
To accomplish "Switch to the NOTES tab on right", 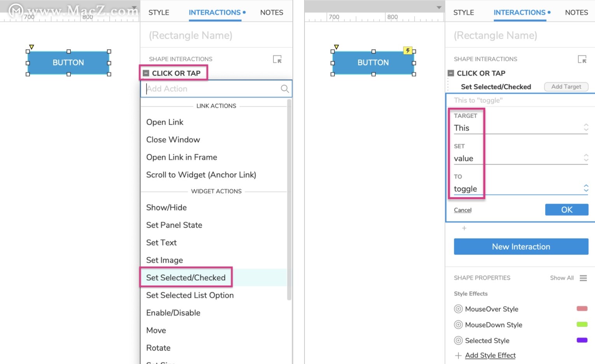I will 576,12.
